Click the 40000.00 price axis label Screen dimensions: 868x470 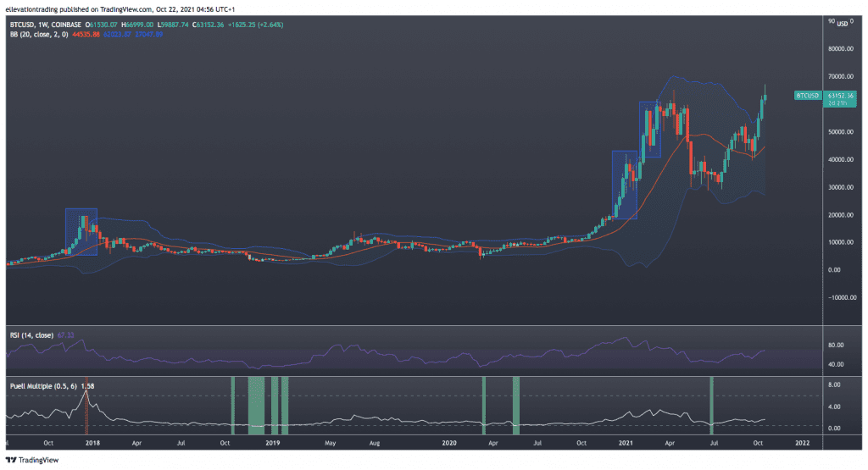pos(841,160)
